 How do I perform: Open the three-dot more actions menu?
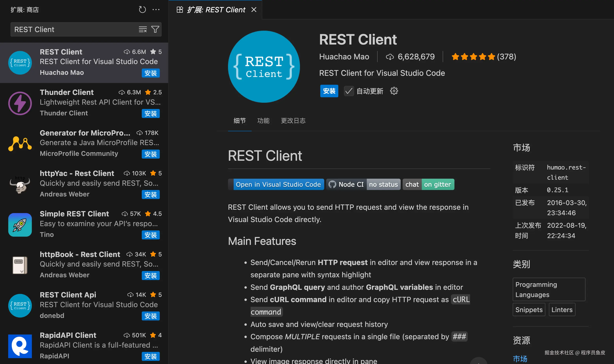click(156, 10)
